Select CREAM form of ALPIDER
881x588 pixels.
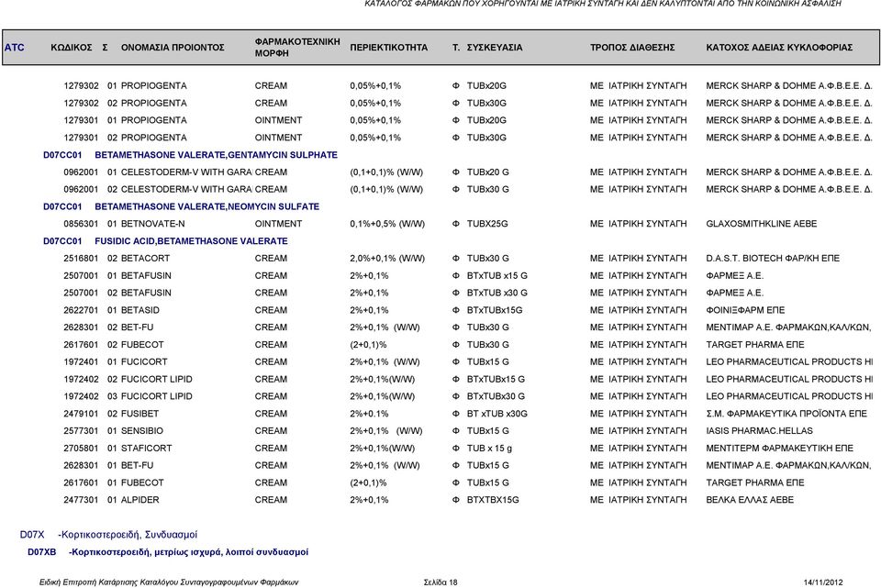click(271, 500)
